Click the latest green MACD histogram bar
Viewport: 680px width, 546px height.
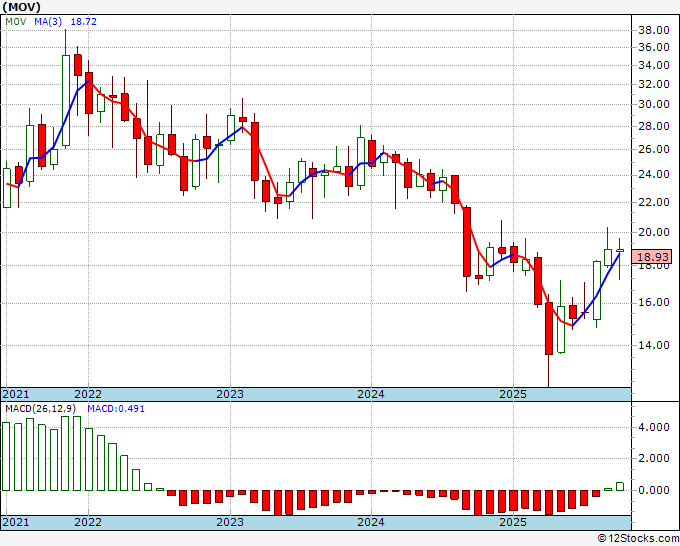[x=620, y=487]
